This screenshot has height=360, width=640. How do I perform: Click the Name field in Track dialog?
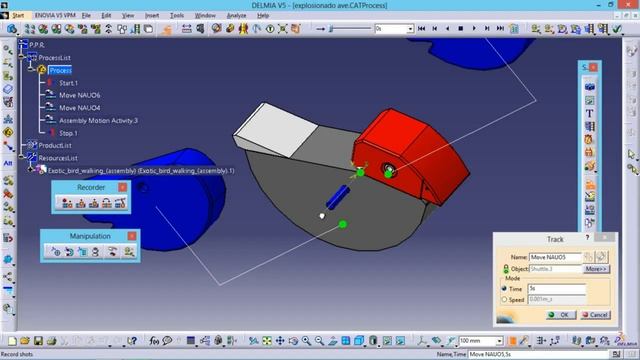point(555,257)
